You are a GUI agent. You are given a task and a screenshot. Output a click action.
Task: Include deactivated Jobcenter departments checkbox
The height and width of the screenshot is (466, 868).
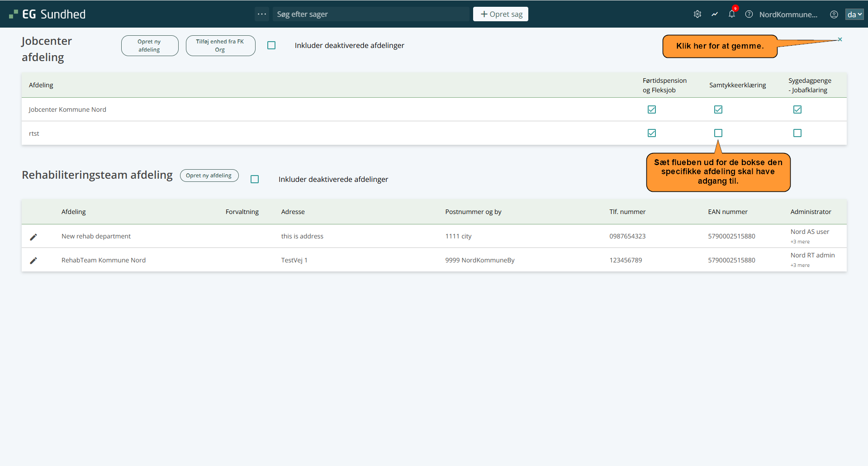271,45
